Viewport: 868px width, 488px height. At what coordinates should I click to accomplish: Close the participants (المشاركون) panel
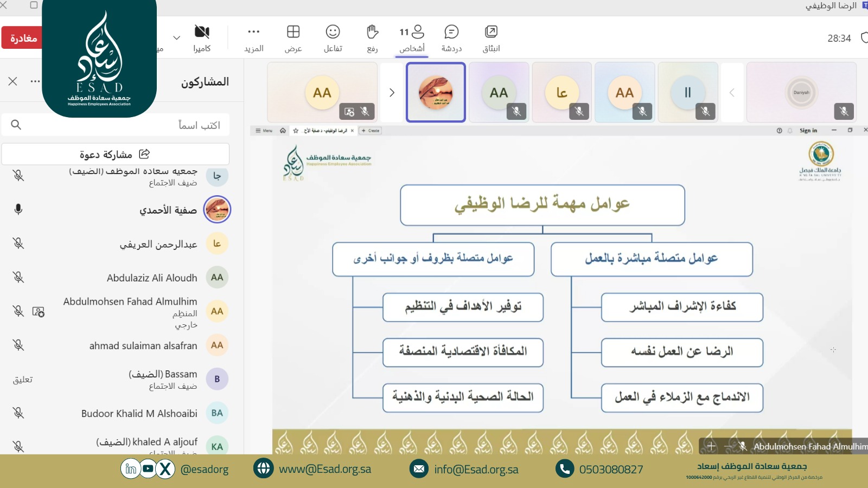click(x=13, y=81)
